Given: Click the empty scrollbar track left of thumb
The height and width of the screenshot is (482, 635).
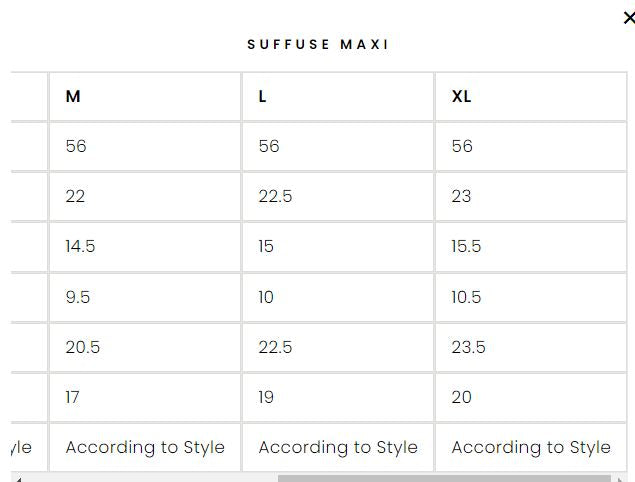Looking at the screenshot, I should click(x=150, y=478).
